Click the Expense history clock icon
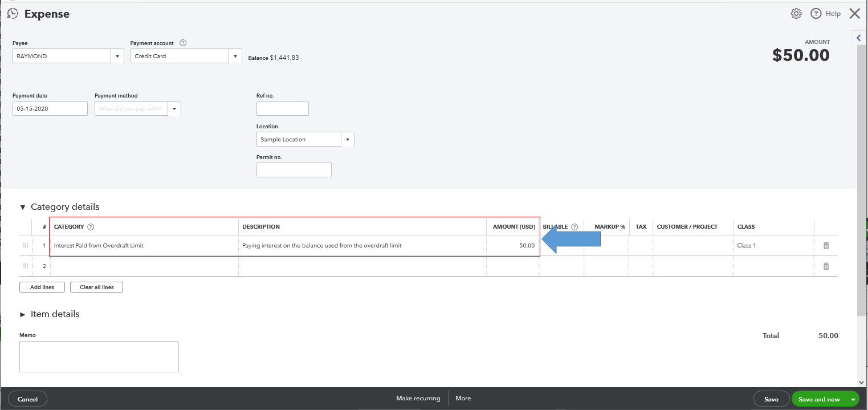Image resolution: width=868 pixels, height=410 pixels. [x=13, y=14]
